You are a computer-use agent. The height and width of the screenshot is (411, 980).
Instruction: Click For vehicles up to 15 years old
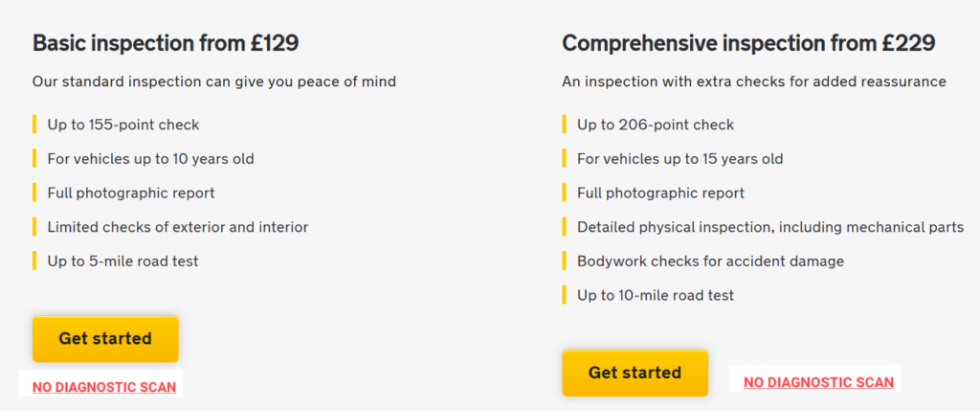[x=679, y=159]
